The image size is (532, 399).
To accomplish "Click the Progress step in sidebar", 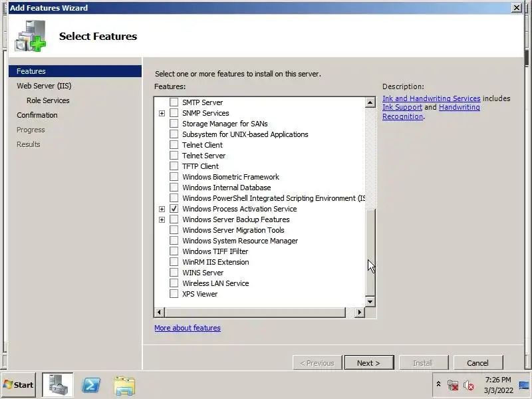I will click(31, 130).
